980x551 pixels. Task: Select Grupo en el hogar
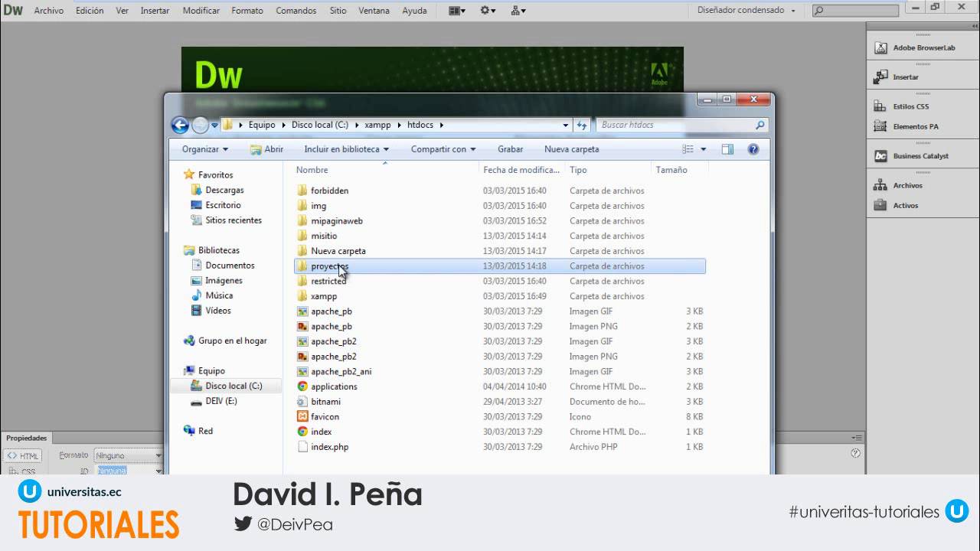click(x=233, y=341)
